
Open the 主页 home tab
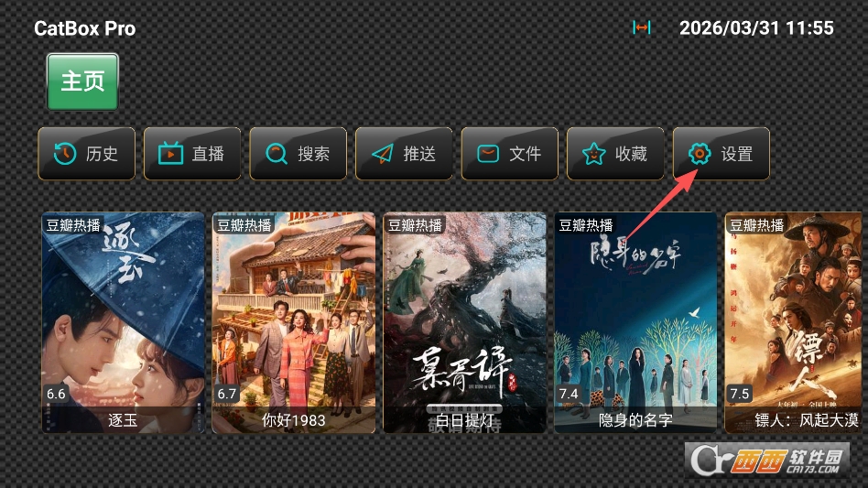pos(82,81)
